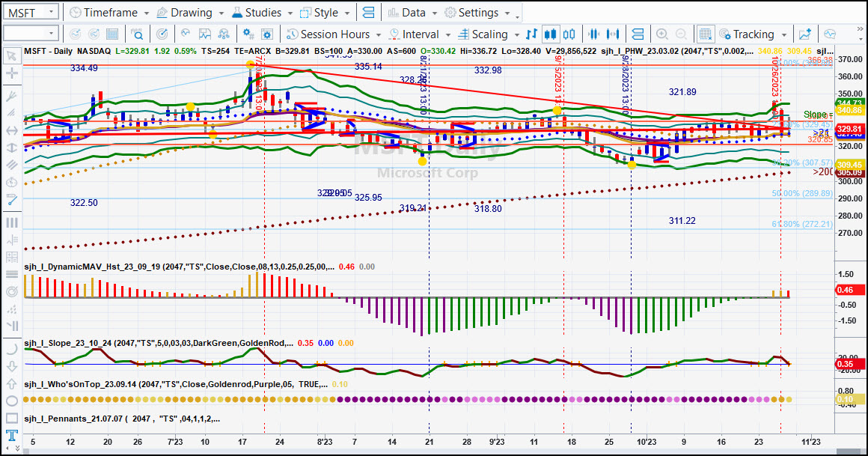This screenshot has height=456, width=868.
Task: Click the sjh_I_Pennants indicator label
Action: pyautogui.click(x=122, y=419)
